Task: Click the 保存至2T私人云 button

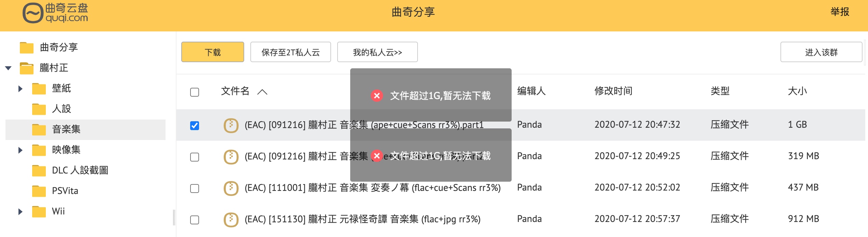Action: (x=291, y=52)
